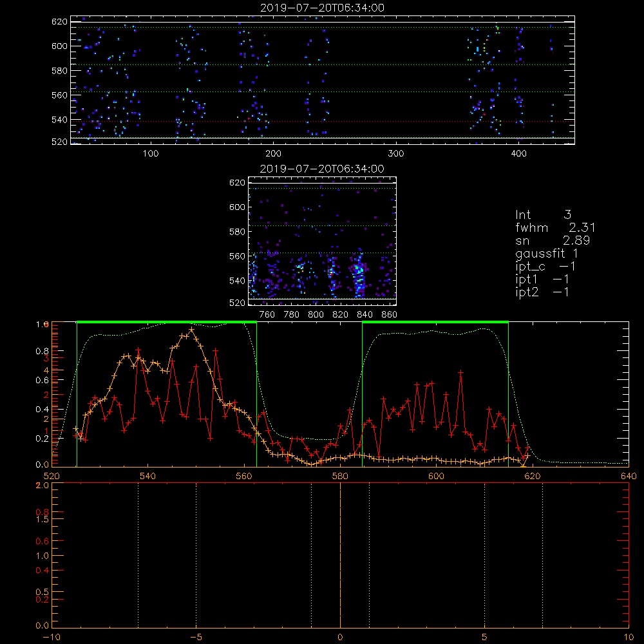Click x-axis label -5 on bottom plot

pos(196,638)
